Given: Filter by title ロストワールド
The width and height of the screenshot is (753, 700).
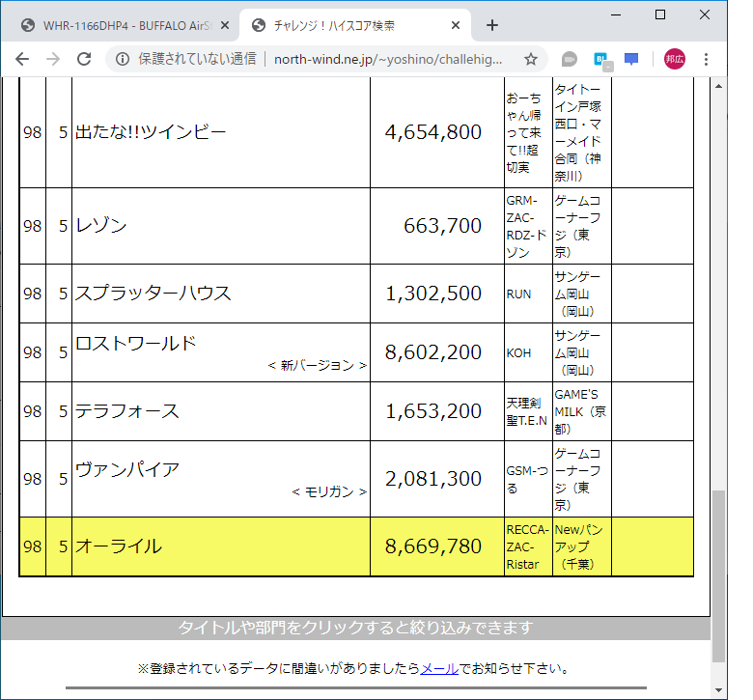Looking at the screenshot, I should coord(136,343).
